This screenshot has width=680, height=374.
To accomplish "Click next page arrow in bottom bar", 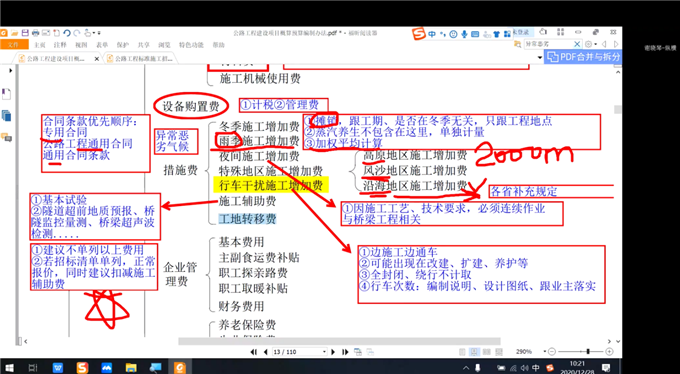I will click(333, 352).
